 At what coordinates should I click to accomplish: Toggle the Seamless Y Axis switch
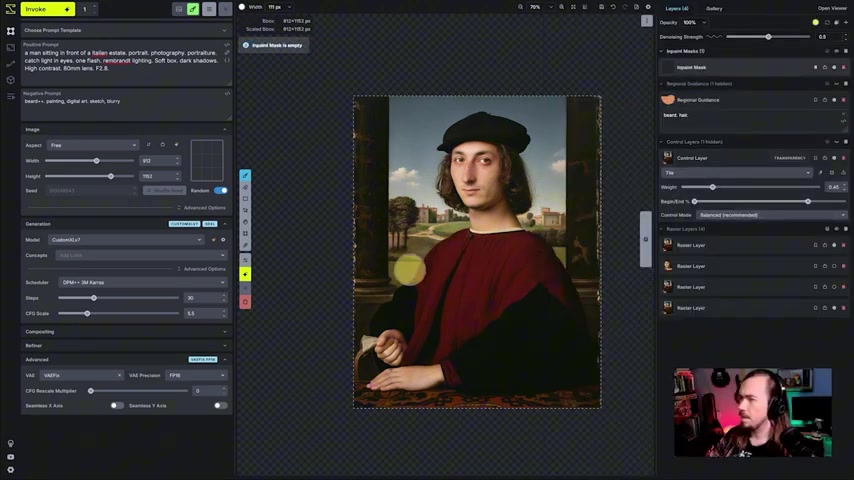click(221, 405)
